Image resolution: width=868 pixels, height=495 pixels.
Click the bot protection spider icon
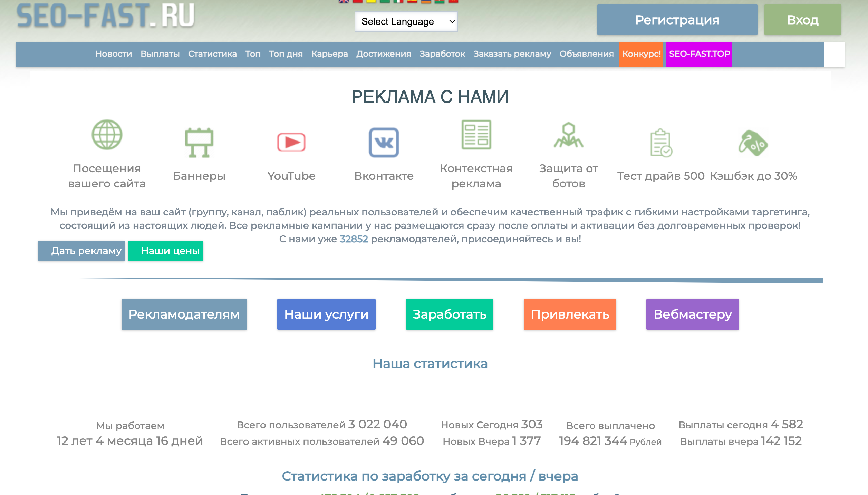(x=569, y=135)
